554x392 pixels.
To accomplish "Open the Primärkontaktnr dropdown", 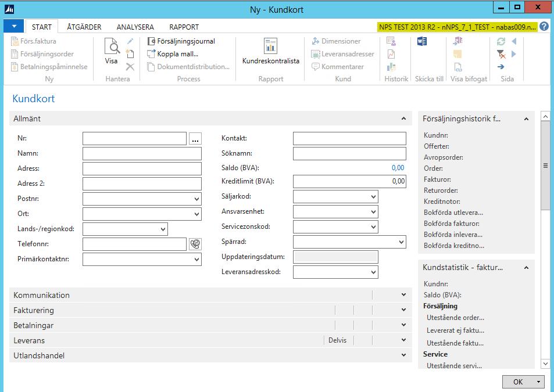I will click(197, 260).
